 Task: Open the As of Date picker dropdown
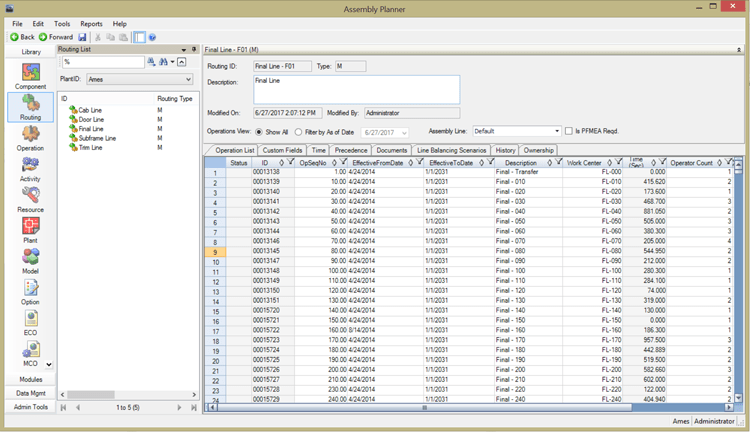click(x=403, y=132)
